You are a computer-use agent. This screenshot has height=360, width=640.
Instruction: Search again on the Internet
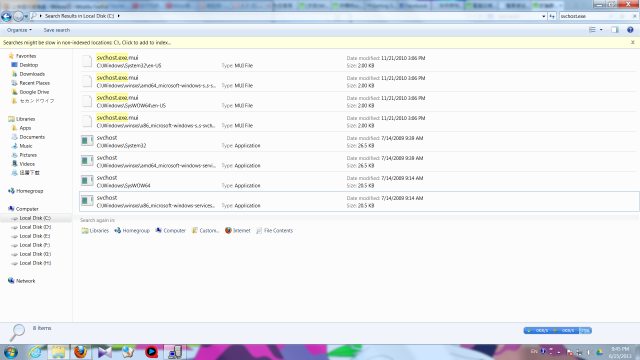click(x=238, y=231)
